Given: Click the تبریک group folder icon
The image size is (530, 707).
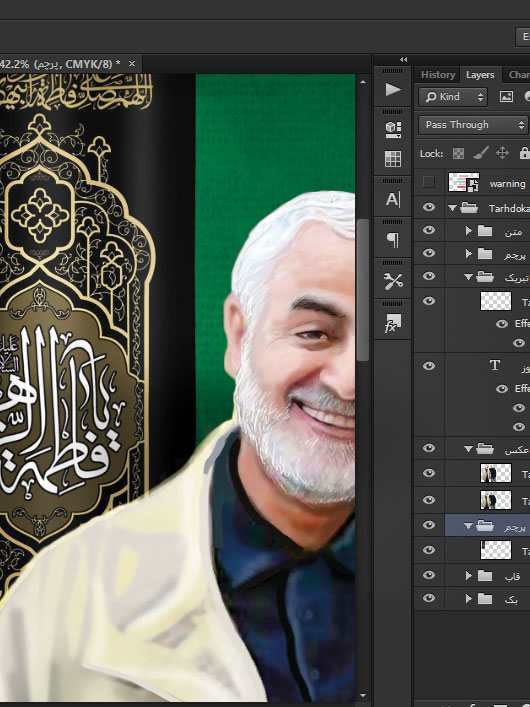Looking at the screenshot, I should pos(485,276).
